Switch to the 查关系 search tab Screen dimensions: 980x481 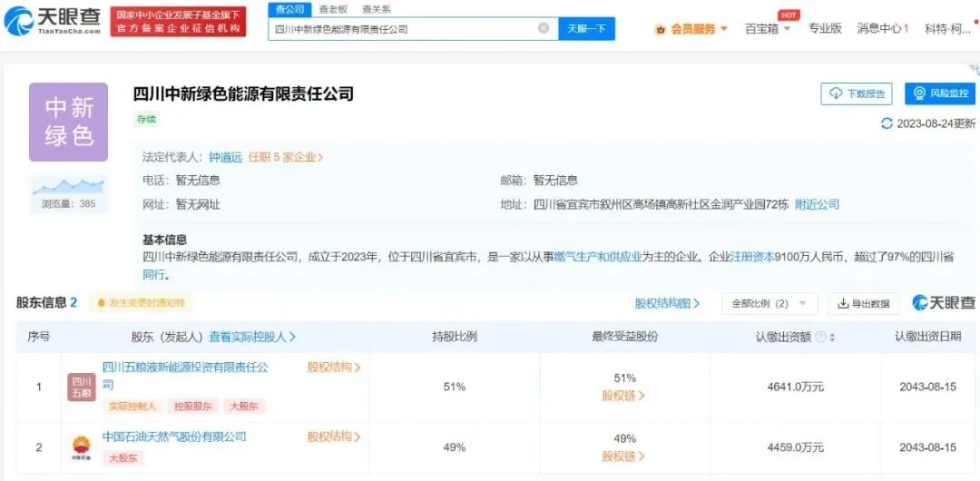(x=377, y=9)
